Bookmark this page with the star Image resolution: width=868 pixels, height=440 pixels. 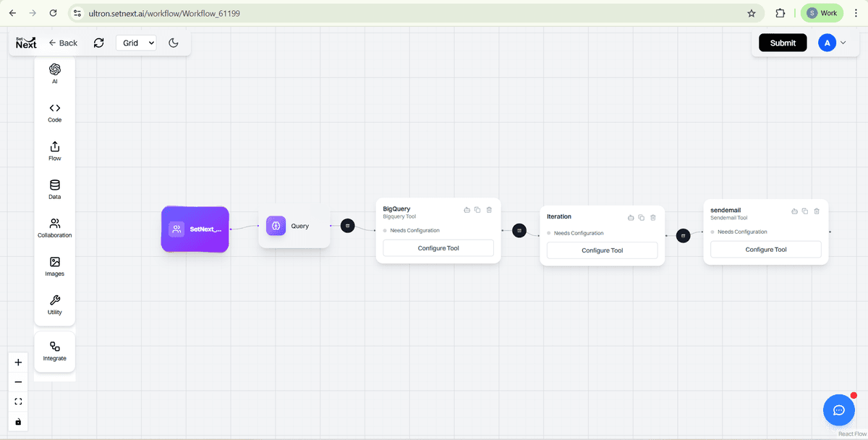752,13
